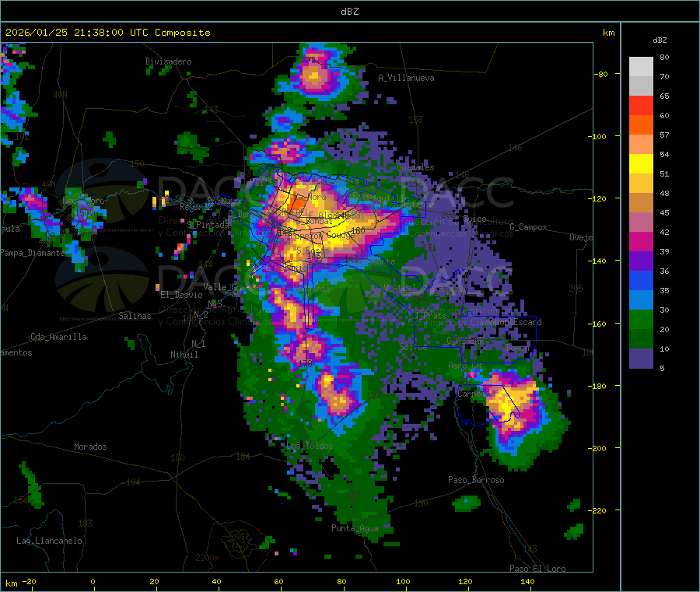Click the route number '179' near Punta_Agua

point(352,494)
